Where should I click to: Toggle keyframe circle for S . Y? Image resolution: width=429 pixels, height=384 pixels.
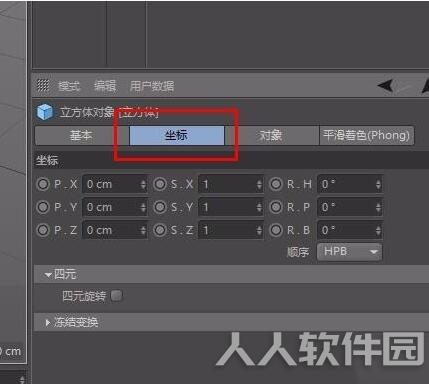(x=160, y=207)
